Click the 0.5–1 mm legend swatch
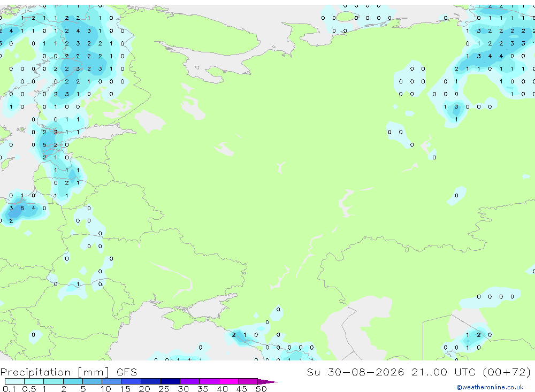Image resolution: width=535 pixels, height=392 pixels. coord(34,381)
